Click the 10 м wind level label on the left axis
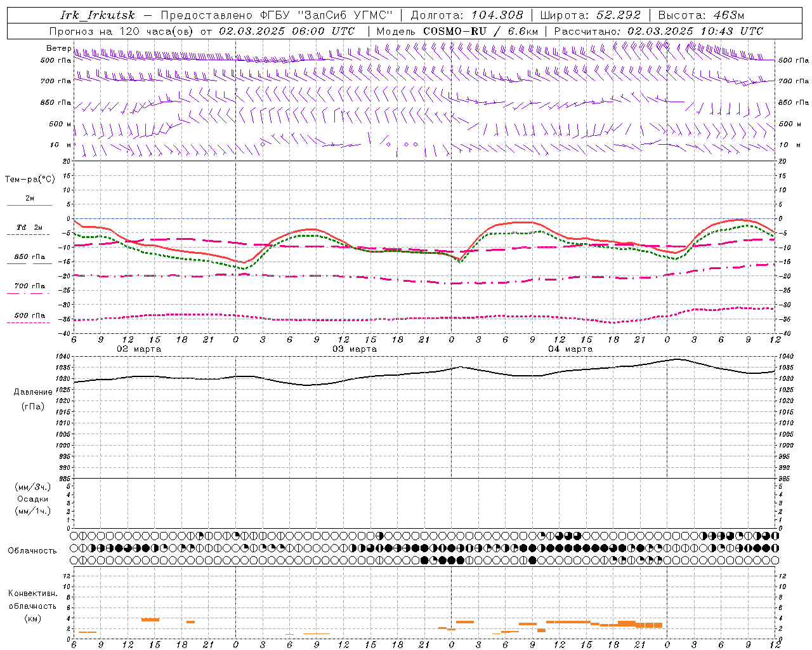Screen dimensions: 812x650 [x=60, y=145]
